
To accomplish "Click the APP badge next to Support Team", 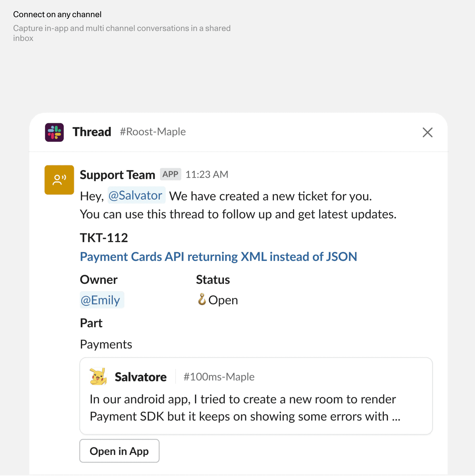I will pos(170,174).
